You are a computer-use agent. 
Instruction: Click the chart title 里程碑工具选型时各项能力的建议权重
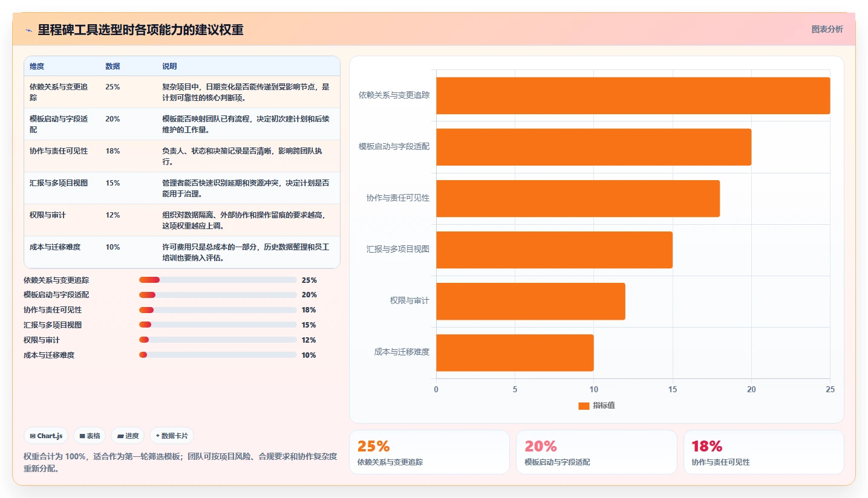[x=140, y=30]
